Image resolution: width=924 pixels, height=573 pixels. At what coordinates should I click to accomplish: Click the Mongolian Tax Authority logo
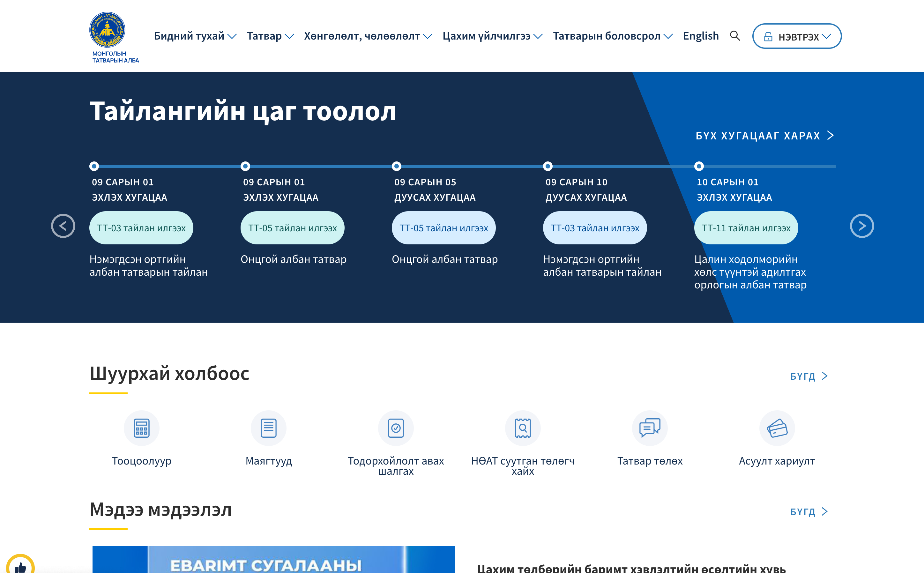click(107, 29)
